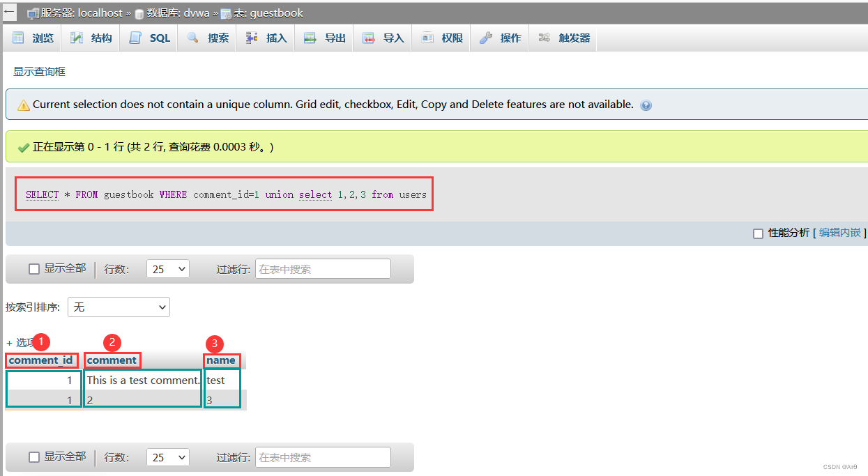Click the back arrow icon in breadcrumb bar
868x476 pixels.
(x=9, y=11)
